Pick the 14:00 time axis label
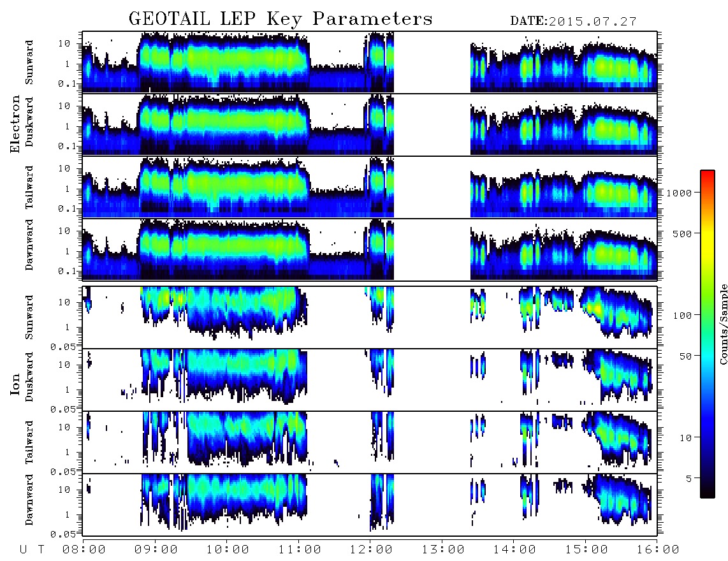The width and height of the screenshot is (728, 561). tap(515, 550)
